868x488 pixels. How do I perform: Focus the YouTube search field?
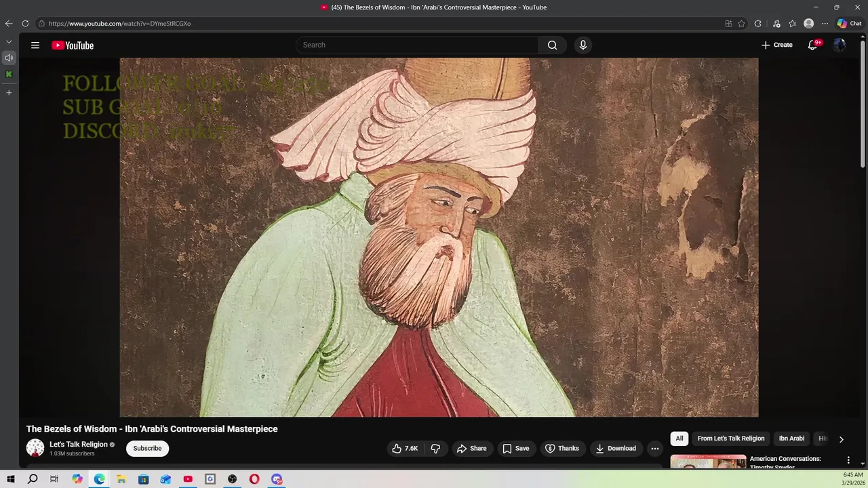point(417,45)
